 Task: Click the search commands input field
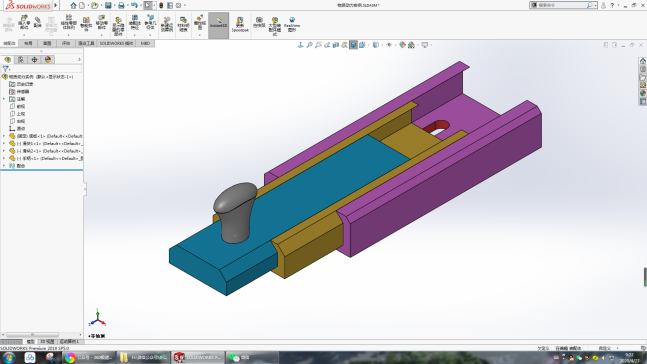click(x=562, y=5)
